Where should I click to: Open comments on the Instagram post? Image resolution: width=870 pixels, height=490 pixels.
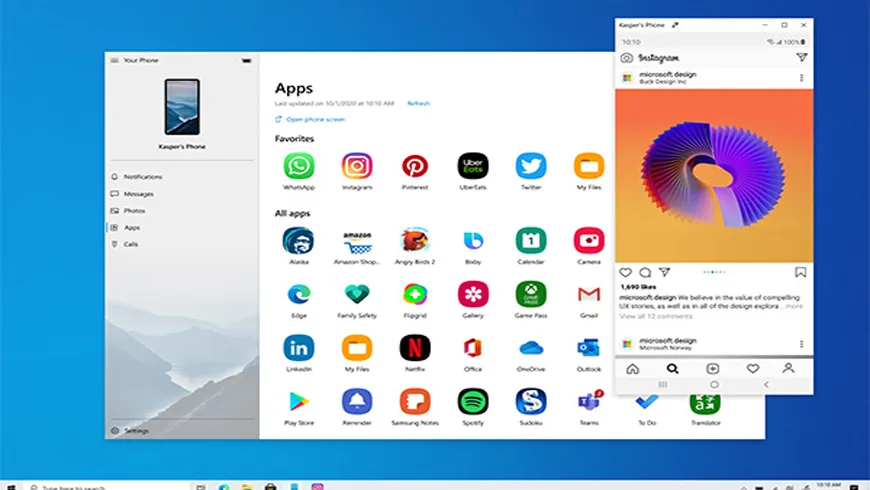coord(645,272)
